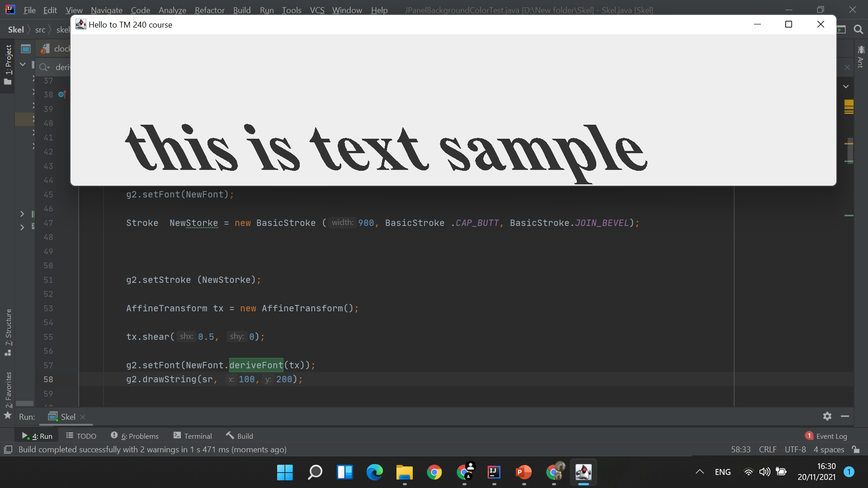The width and height of the screenshot is (868, 488).
Task: Open the Terminal tool window
Action: click(193, 436)
